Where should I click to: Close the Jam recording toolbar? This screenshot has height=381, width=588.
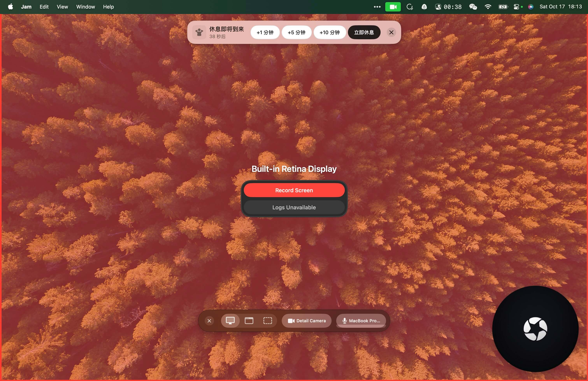click(x=209, y=321)
